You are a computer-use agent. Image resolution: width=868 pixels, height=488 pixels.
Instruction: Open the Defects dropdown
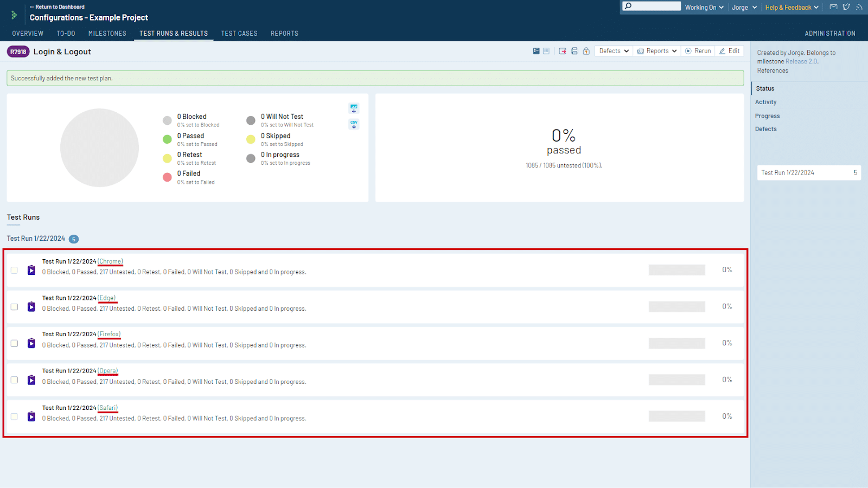(613, 50)
